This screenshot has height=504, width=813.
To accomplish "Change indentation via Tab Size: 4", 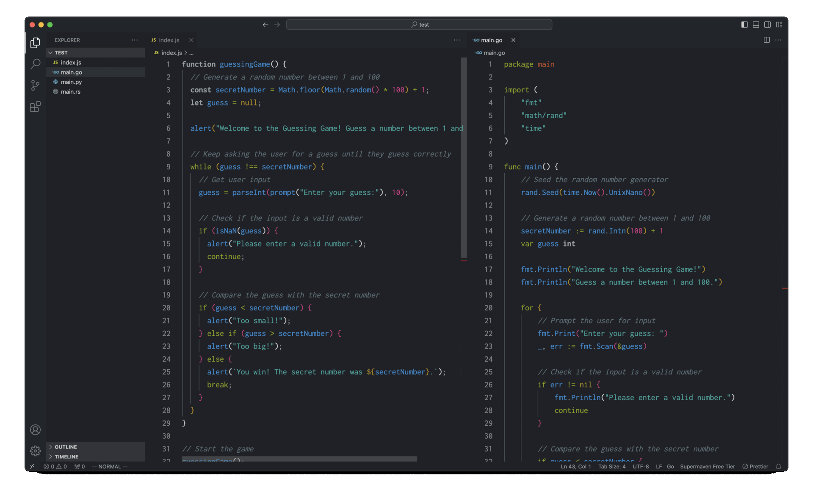I will coord(611,466).
